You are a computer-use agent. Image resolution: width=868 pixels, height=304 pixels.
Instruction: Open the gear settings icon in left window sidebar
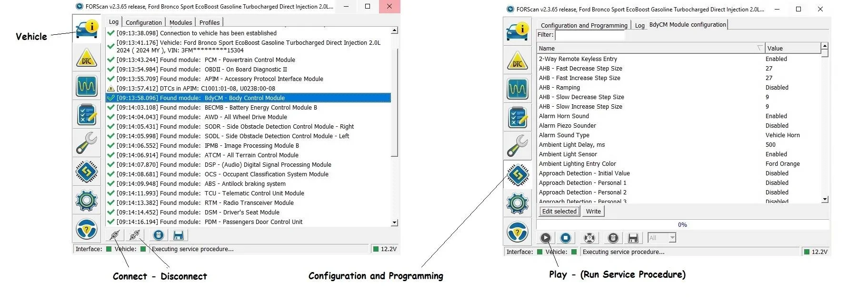pos(86,200)
